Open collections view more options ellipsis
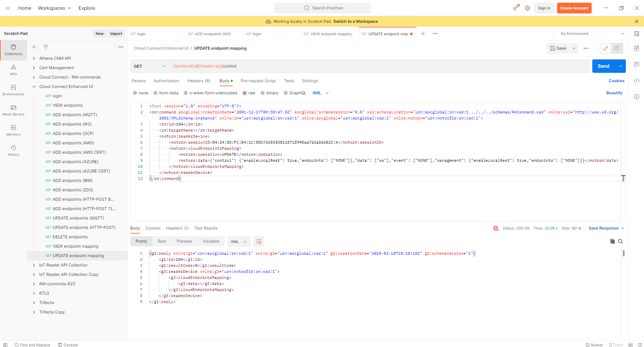 click(121, 47)
